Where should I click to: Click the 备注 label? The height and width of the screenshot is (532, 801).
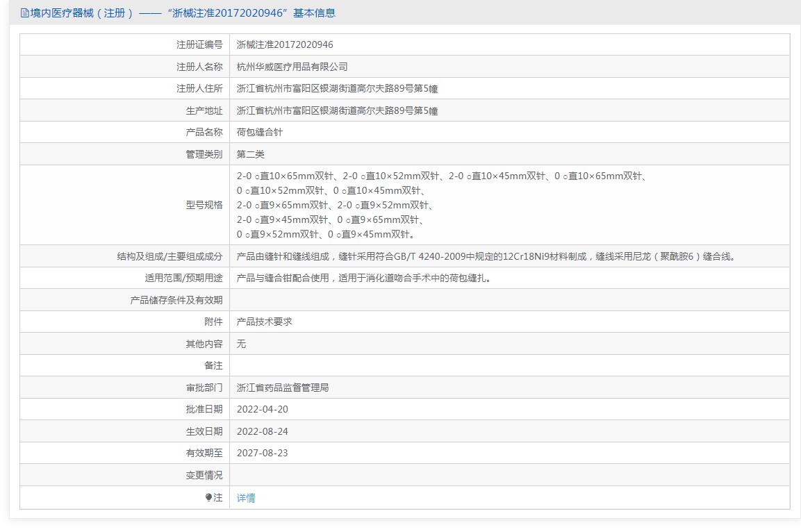(213, 366)
